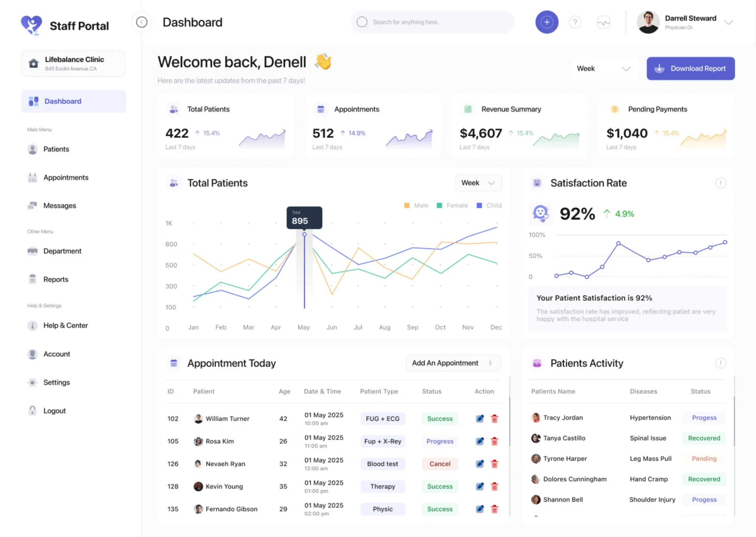Open Week dropdown in Total Patients chart
This screenshot has height=537, width=756.
click(x=478, y=183)
